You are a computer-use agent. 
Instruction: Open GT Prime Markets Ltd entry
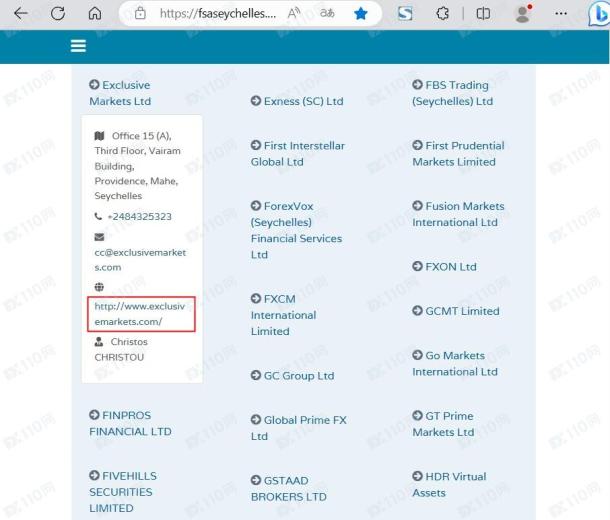pos(443,424)
